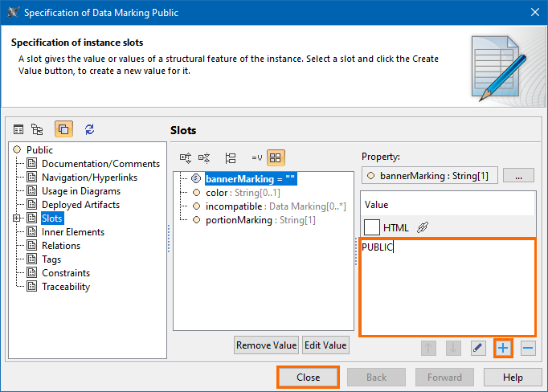Image resolution: width=548 pixels, height=392 pixels.
Task: Click the hyperlink chain icon beside HTML
Action: point(423,227)
